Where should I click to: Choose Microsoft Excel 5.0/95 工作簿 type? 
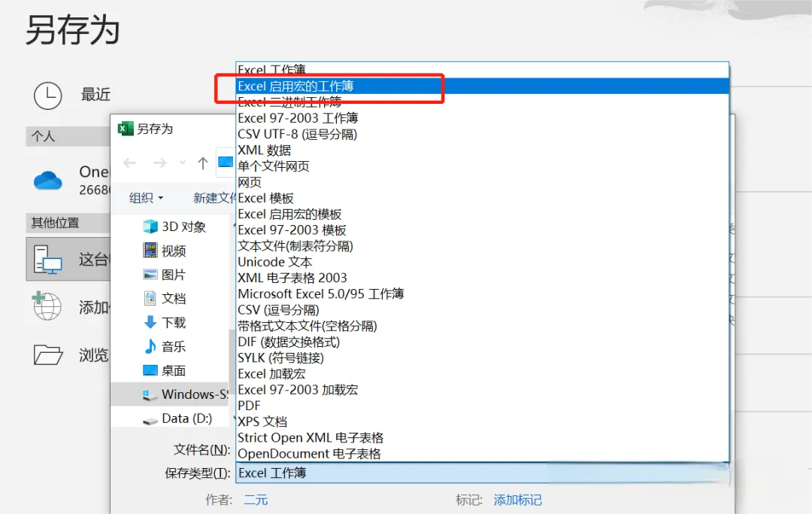[482, 293]
